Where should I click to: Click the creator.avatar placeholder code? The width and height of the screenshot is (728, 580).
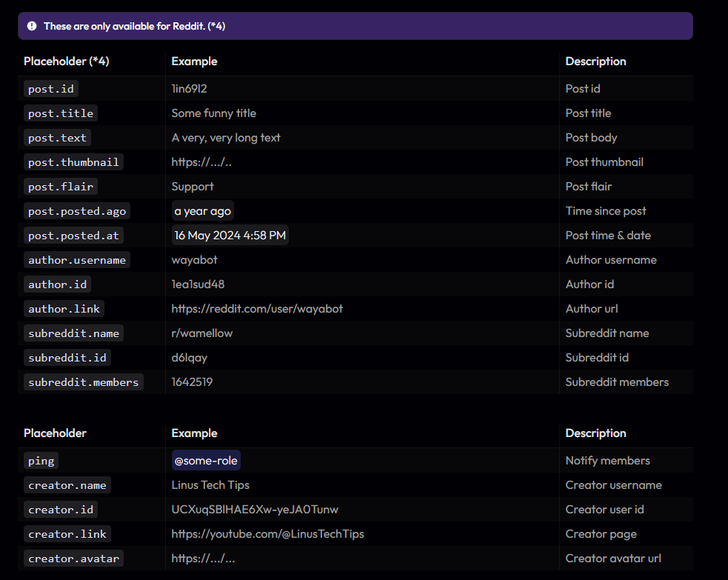(x=73, y=559)
